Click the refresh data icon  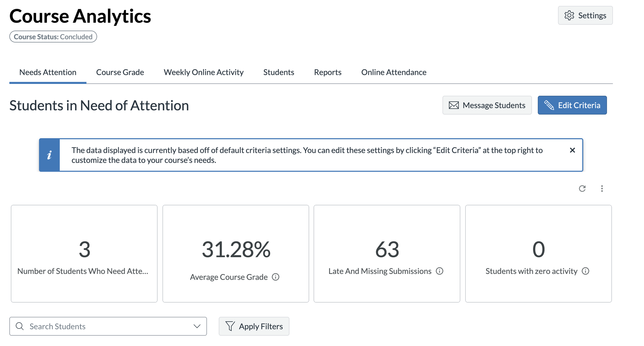[582, 189]
